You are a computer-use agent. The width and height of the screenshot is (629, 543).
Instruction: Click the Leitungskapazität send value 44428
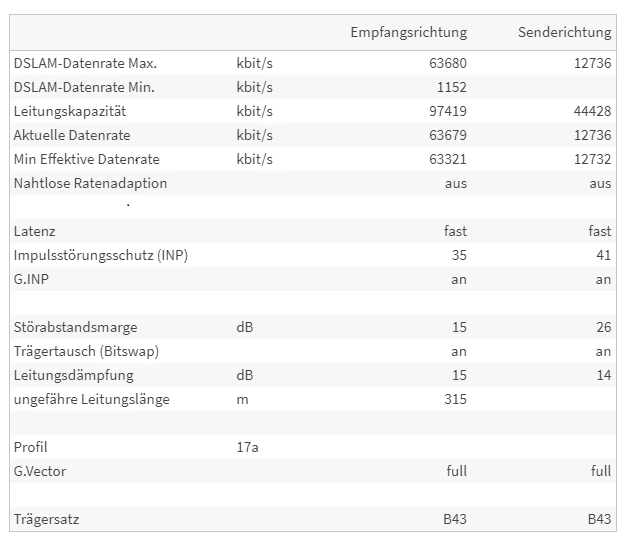(591, 111)
